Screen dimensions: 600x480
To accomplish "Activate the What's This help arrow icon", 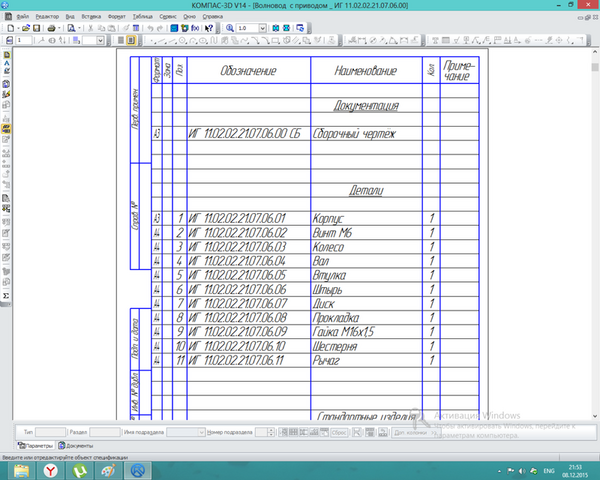I will [x=209, y=28].
